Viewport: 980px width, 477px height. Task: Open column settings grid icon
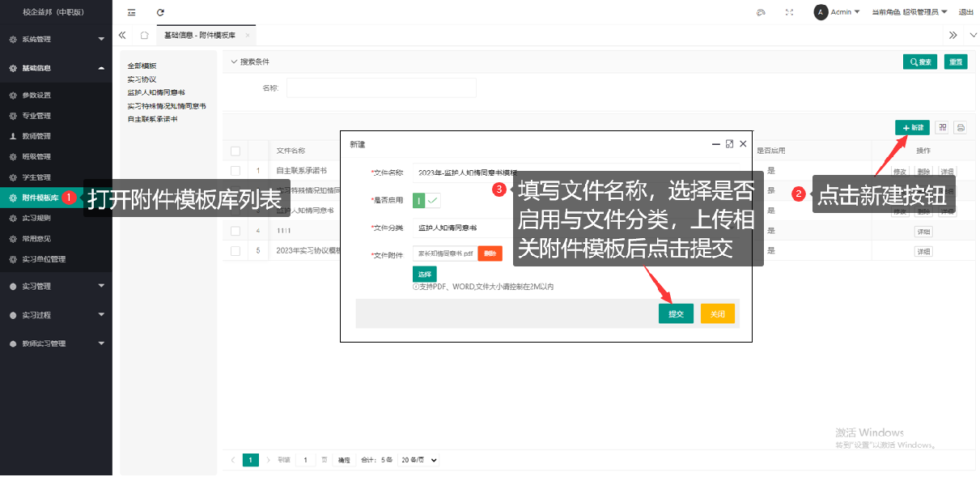[942, 127]
